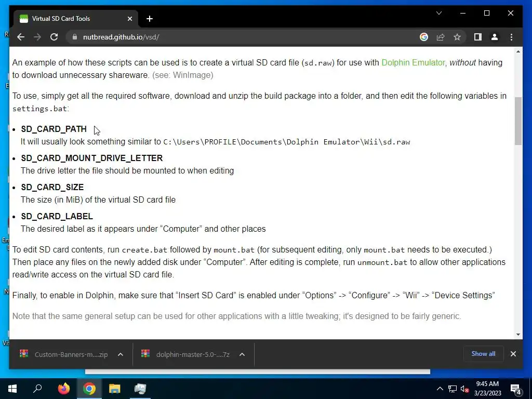Image resolution: width=532 pixels, height=399 pixels.
Task: View site information via lock icon
Action: click(75, 37)
